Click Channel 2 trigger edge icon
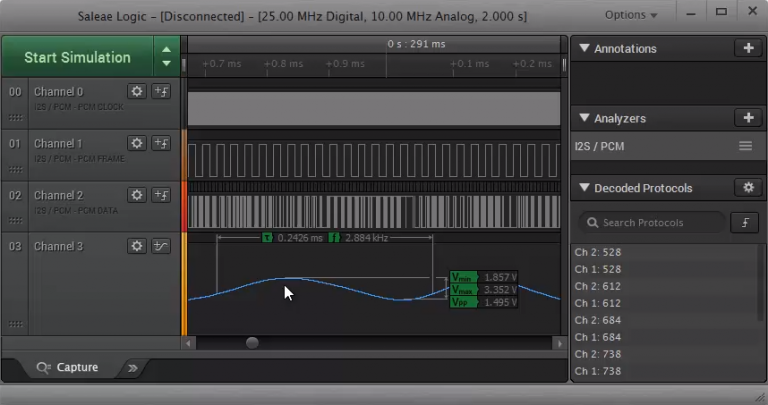Screen dimensions: 768x405 coord(161,195)
